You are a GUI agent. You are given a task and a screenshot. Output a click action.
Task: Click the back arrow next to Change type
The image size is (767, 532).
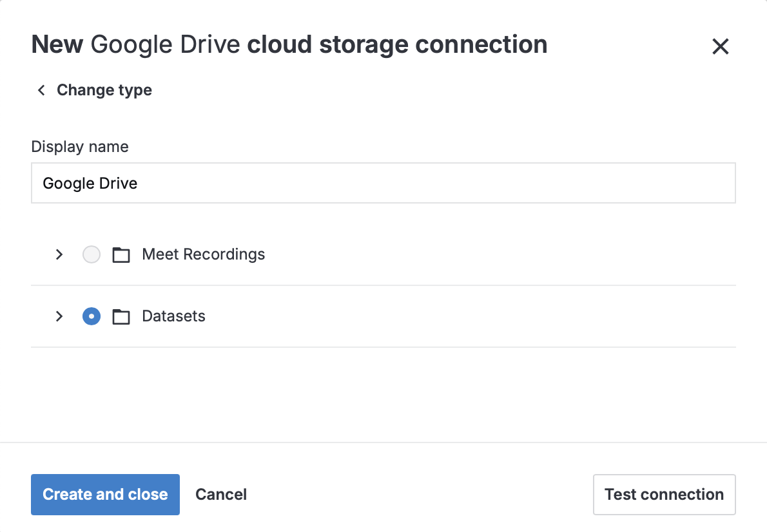click(x=41, y=90)
